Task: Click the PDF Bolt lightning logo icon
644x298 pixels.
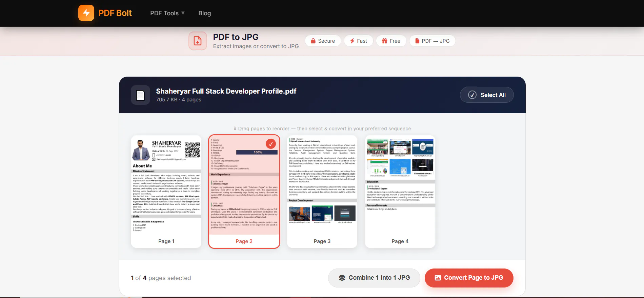Action: click(86, 13)
